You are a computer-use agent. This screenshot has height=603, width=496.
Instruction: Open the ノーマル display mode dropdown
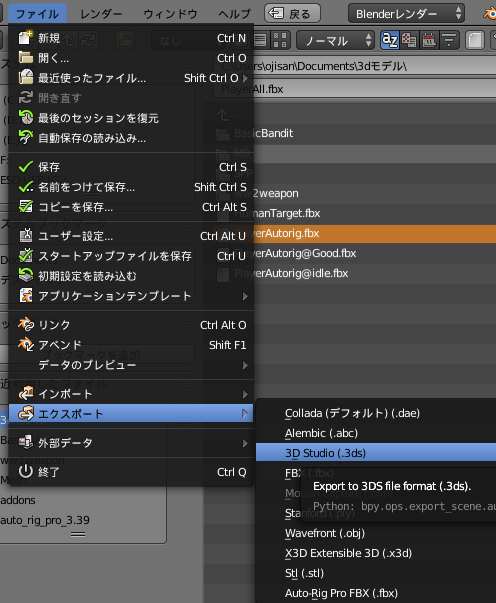coord(335,40)
